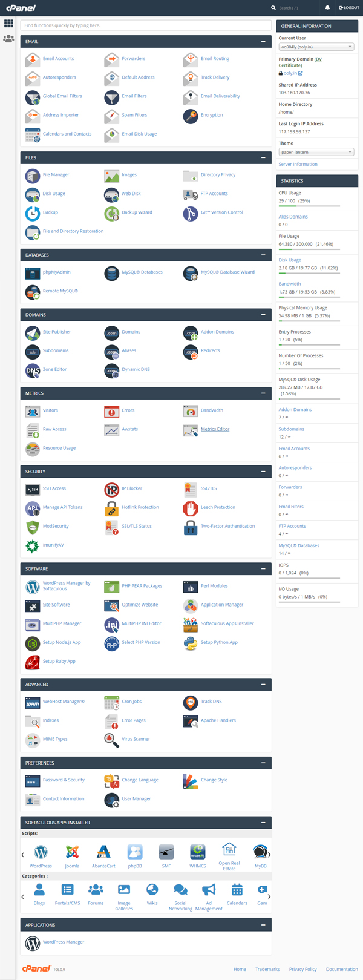Open the Blogs category

39,893
